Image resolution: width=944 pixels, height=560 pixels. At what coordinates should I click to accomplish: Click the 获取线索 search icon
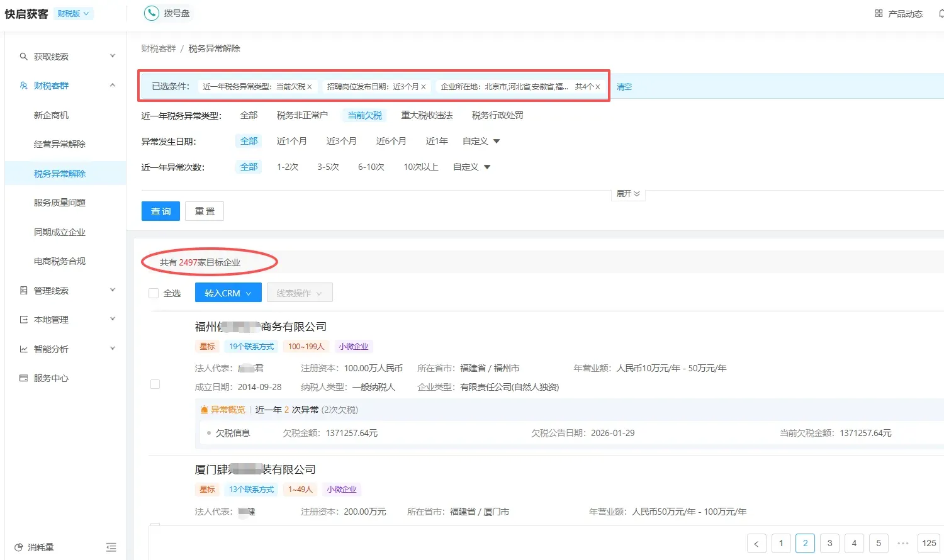(x=23, y=57)
